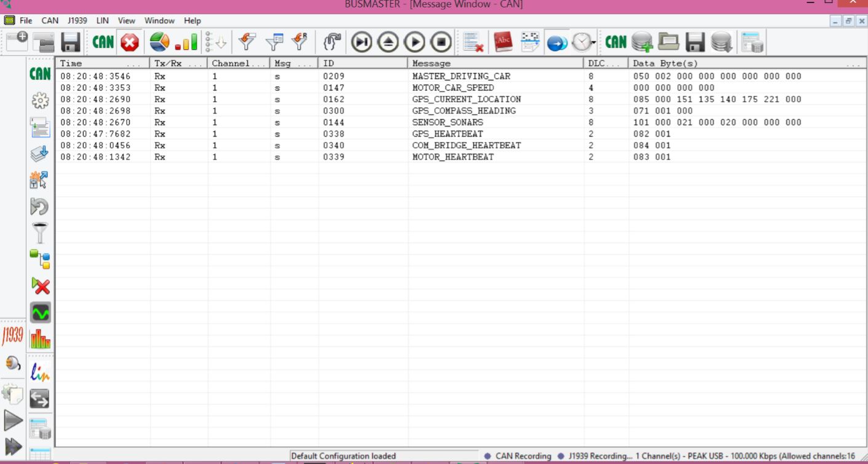Select the GPS_CURRENT_LOCATION message text
868x464 pixels.
click(x=466, y=99)
